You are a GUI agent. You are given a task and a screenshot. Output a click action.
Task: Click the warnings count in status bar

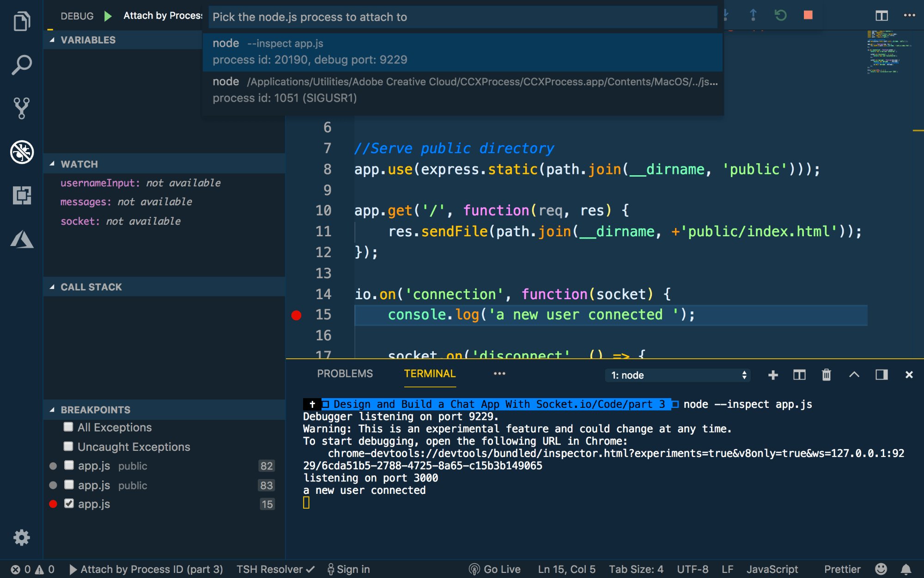pyautogui.click(x=45, y=569)
